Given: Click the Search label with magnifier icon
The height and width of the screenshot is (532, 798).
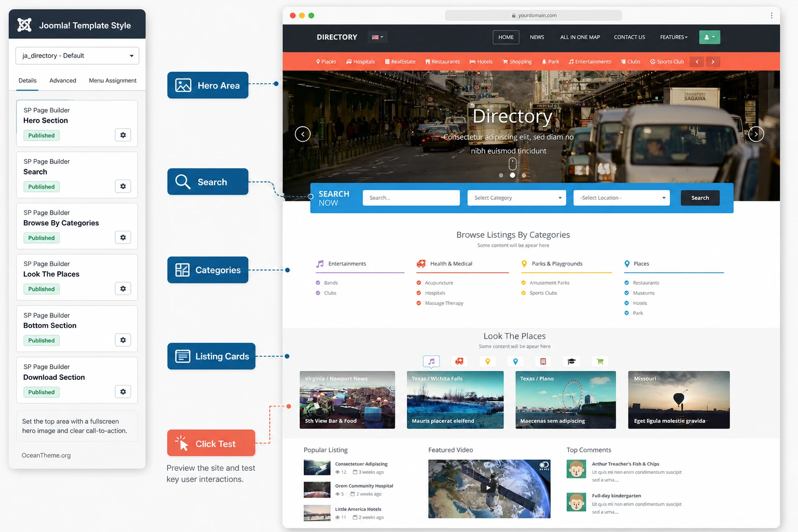Looking at the screenshot, I should click(x=208, y=181).
